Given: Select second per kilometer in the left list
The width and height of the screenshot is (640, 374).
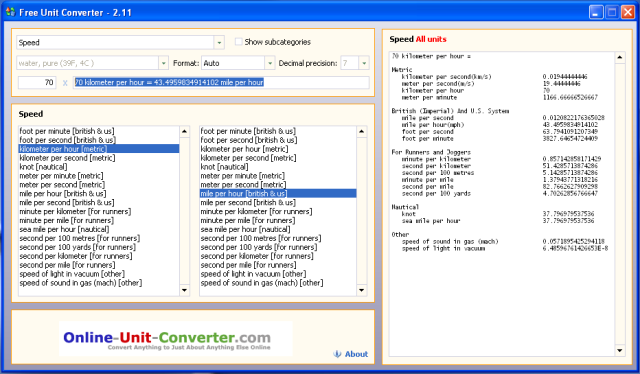Looking at the screenshot, I should pos(99,256).
